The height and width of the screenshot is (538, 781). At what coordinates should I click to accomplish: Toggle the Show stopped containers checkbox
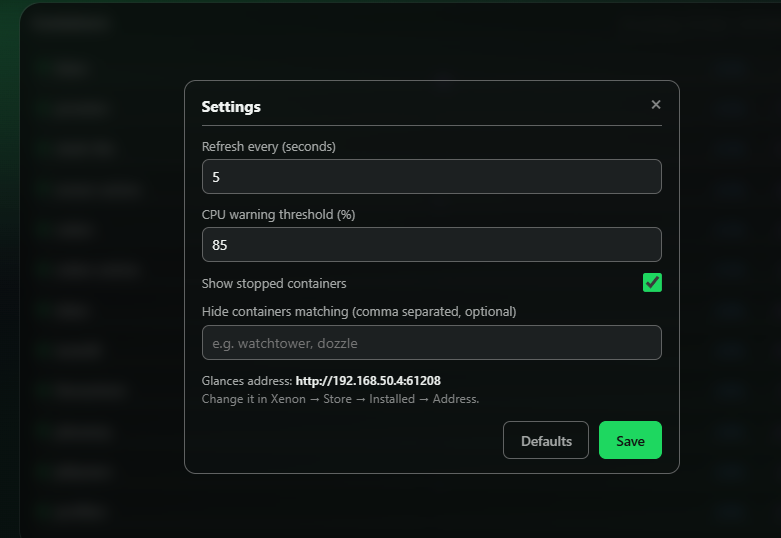click(652, 282)
